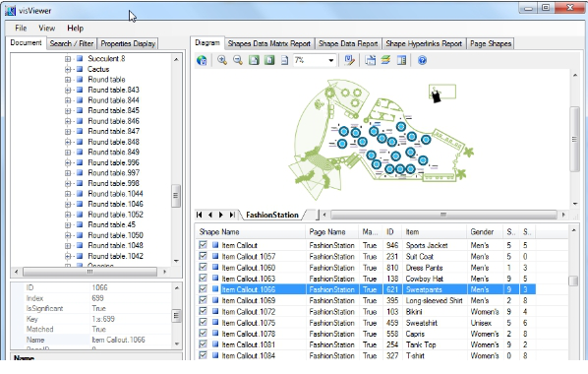588x374 pixels.
Task: Go to the last page arrow
Action: click(x=232, y=215)
